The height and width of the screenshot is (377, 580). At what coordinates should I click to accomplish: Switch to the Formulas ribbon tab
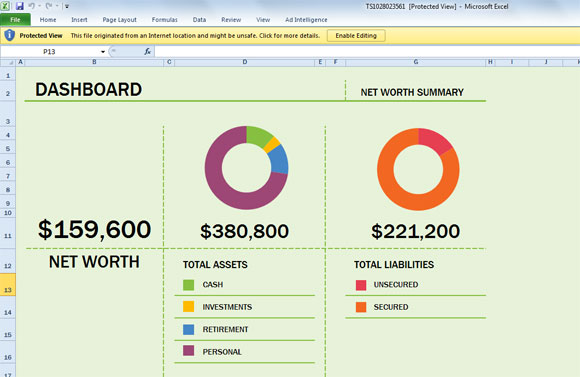165,20
